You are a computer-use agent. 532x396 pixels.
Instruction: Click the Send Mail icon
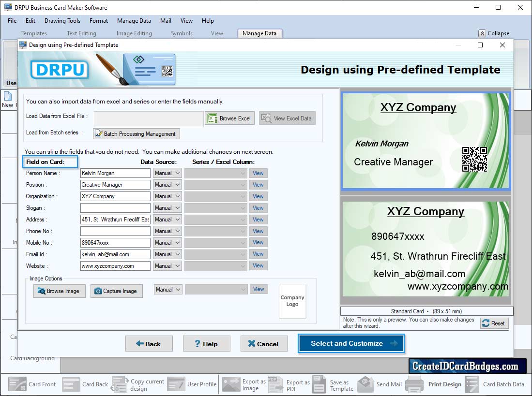coord(365,384)
